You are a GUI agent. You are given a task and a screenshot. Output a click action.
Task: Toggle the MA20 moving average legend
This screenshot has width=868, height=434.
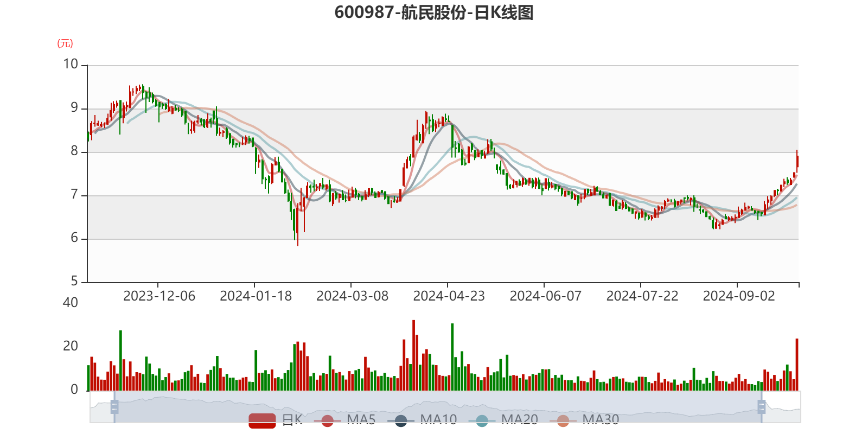click(503, 420)
